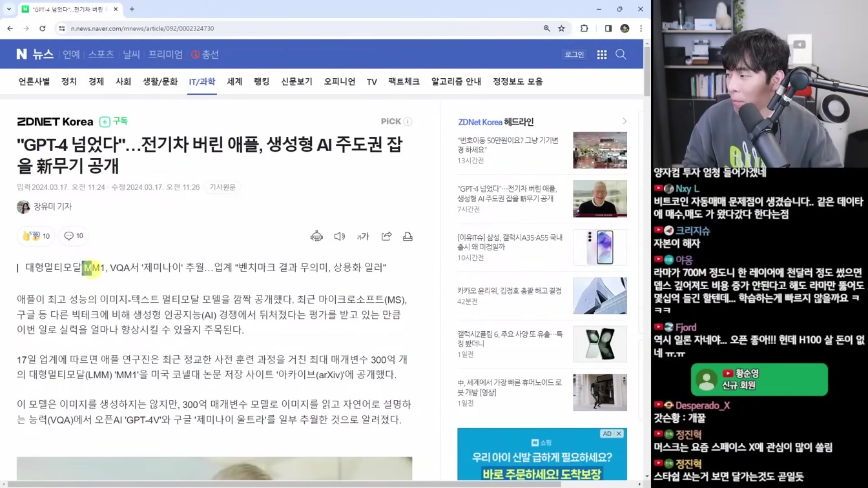The width and height of the screenshot is (868, 488).
Task: Open headline '카카오 윤리위, 김정호 총괄 해고 결정'
Action: [x=510, y=291]
